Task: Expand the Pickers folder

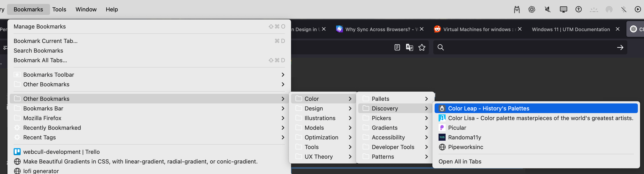Action: 395,118
